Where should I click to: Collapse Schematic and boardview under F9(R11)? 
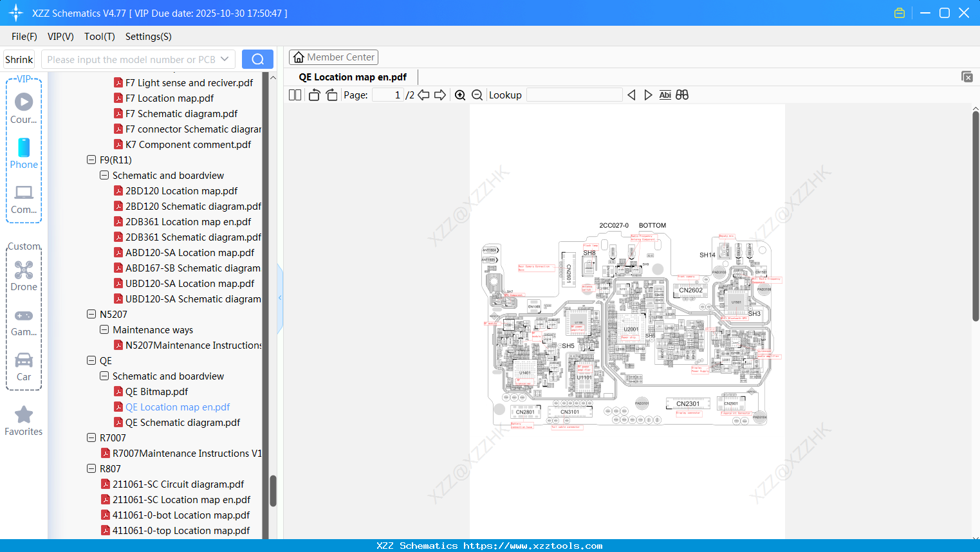click(104, 175)
